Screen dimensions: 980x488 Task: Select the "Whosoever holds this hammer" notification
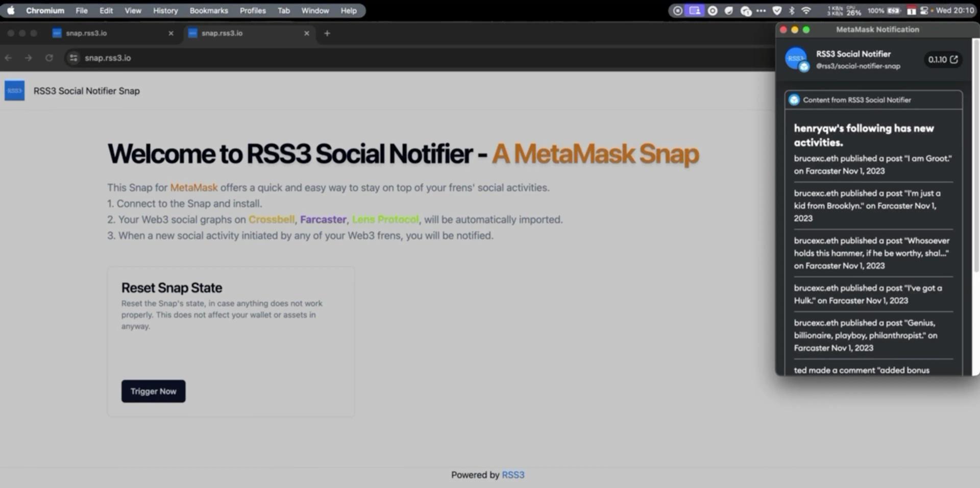coord(873,253)
